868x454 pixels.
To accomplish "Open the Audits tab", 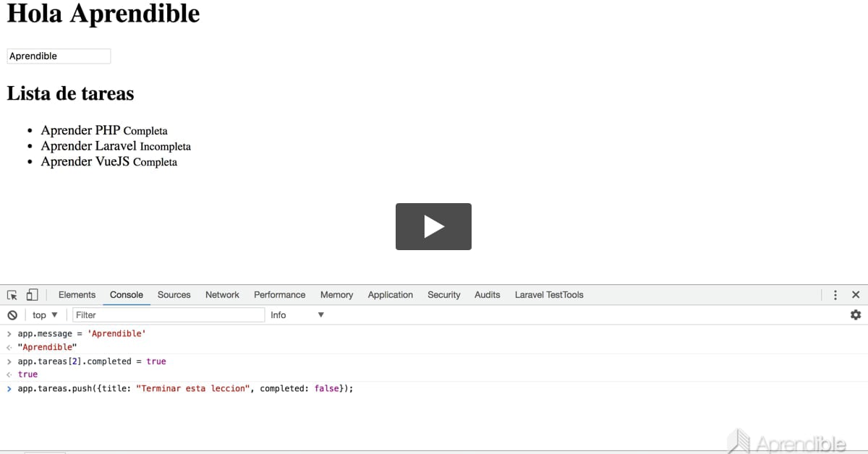I will [488, 295].
